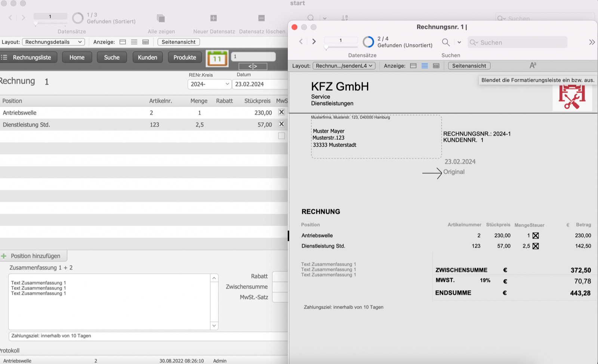Click record number field in Rechnungsnr. window
Image resolution: width=598 pixels, height=364 pixels.
[340, 40]
